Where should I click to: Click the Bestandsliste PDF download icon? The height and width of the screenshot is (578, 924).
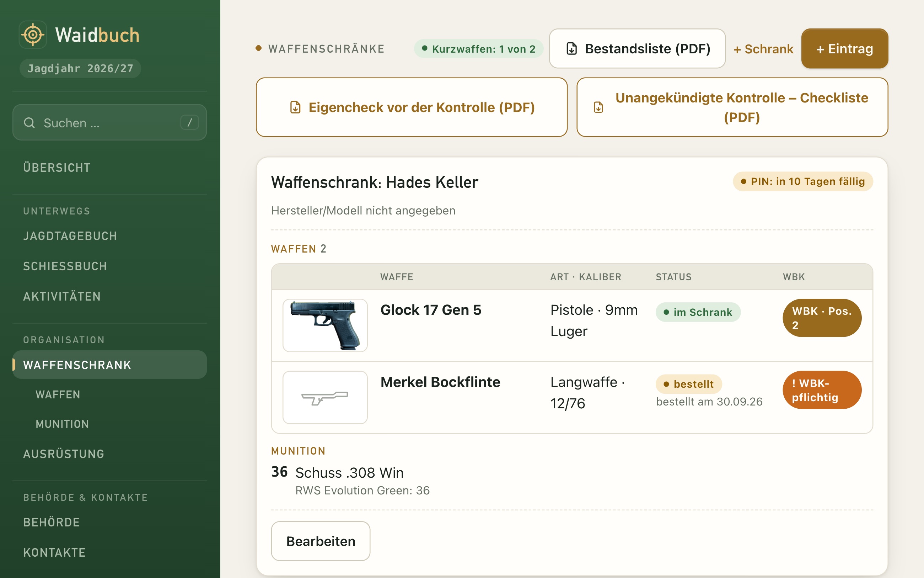[571, 48]
